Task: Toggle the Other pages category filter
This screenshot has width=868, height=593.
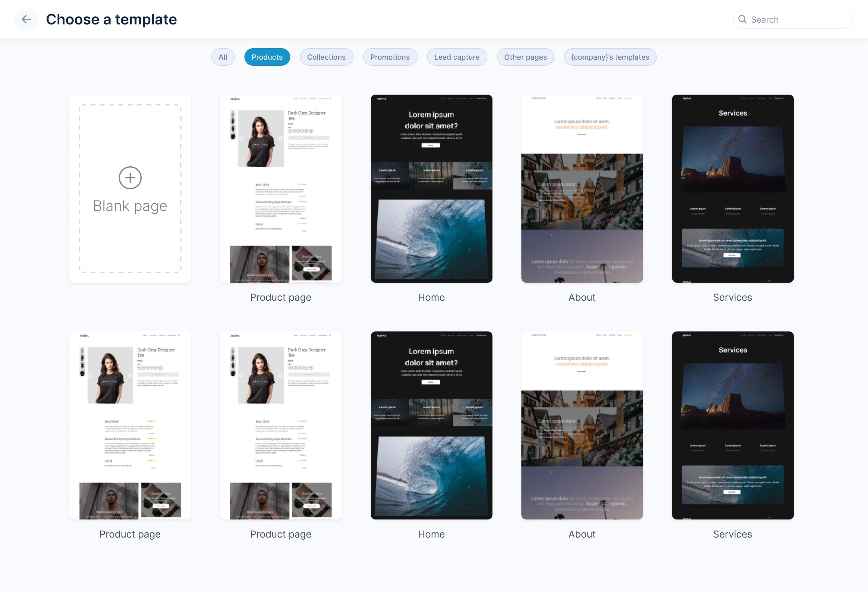Action: 526,57
